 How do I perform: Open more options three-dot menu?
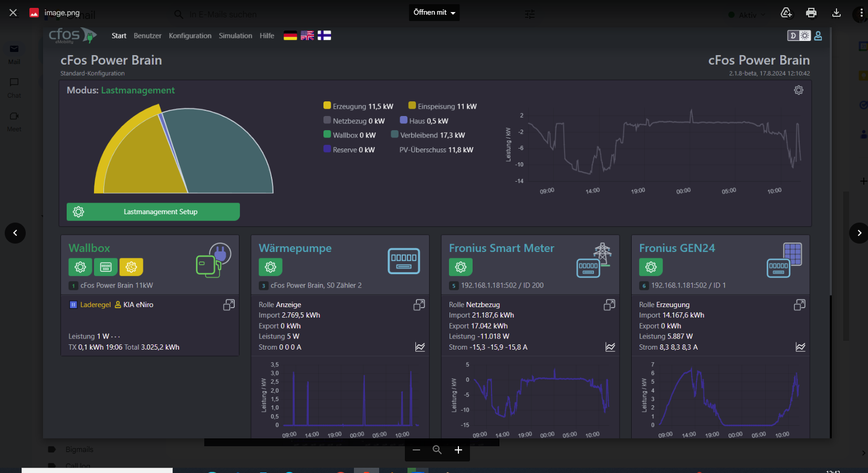pos(861,13)
